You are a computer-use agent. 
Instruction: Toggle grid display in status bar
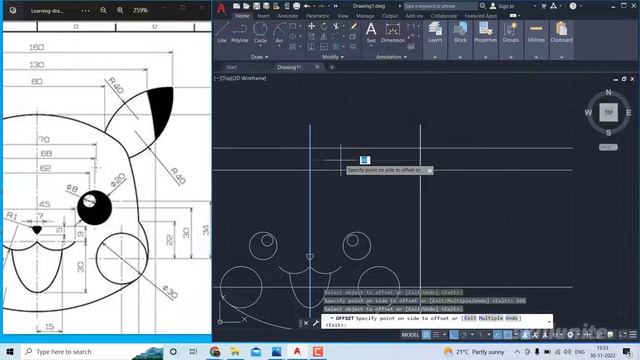(x=426, y=335)
